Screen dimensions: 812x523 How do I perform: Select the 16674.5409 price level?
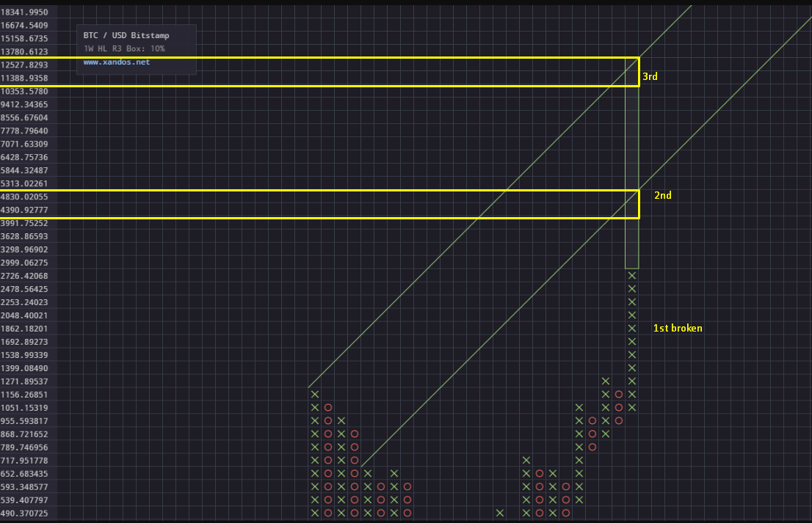[x=24, y=26]
